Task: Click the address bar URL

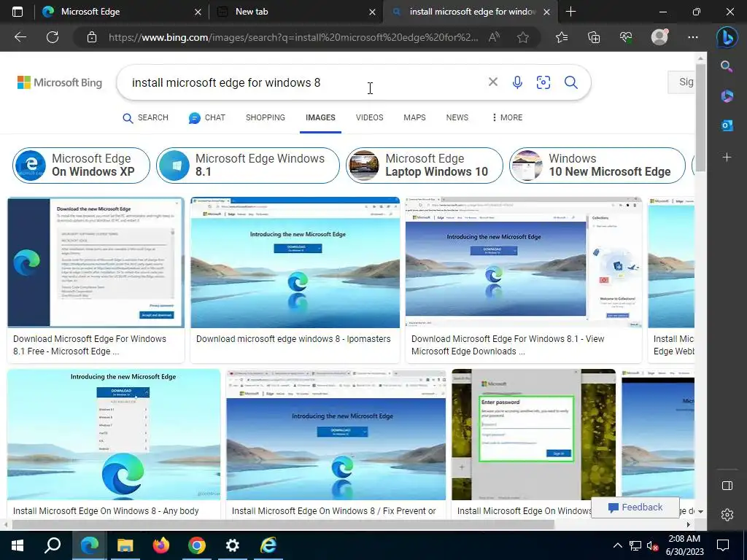Action: [293, 37]
